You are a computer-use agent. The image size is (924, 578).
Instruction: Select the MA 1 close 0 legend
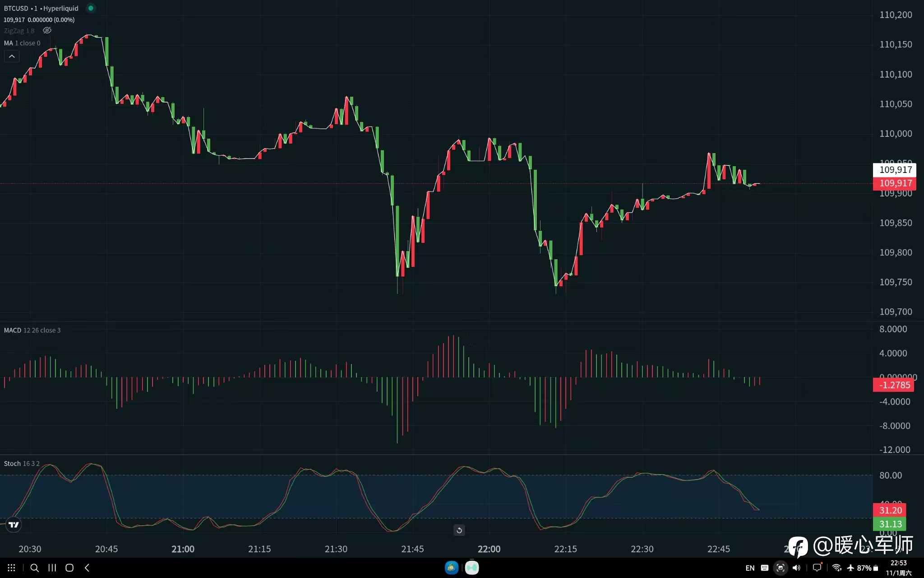(22, 43)
